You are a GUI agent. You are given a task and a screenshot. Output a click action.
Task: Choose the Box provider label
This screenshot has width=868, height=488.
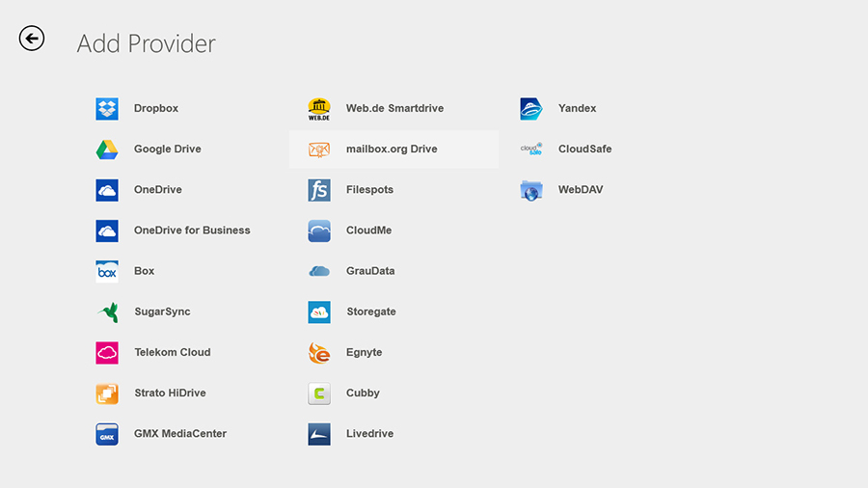pos(144,271)
